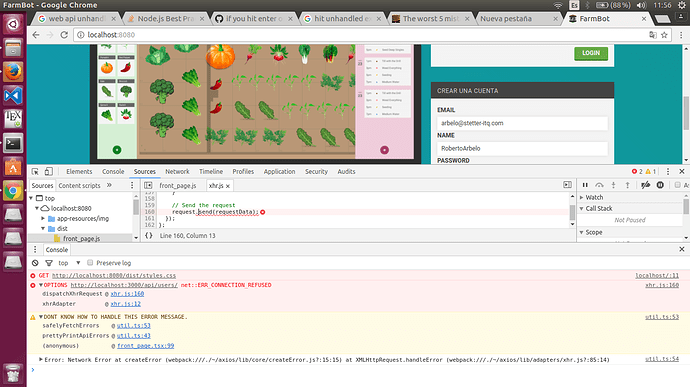Image resolution: width=690 pixels, height=387 pixels.
Task: Open util.ts:43 link for prettyPrintApiErrors
Action: 134,335
